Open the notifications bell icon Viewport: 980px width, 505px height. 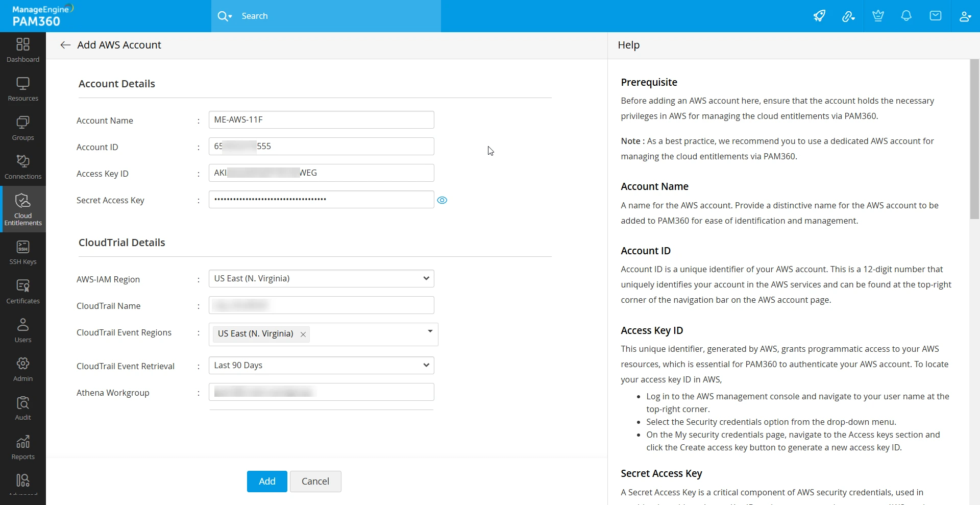pos(906,16)
